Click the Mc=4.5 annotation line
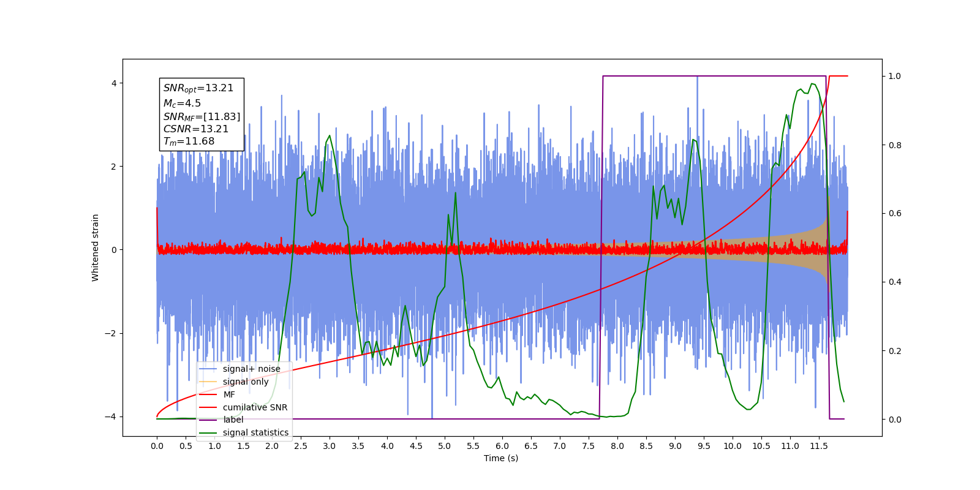 [x=182, y=104]
